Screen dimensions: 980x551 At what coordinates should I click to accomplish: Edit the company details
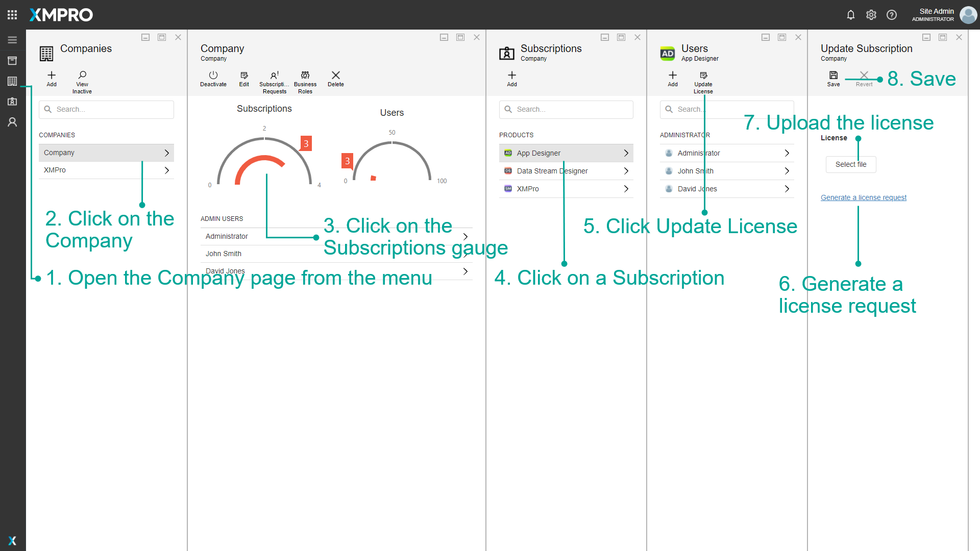coord(244,79)
